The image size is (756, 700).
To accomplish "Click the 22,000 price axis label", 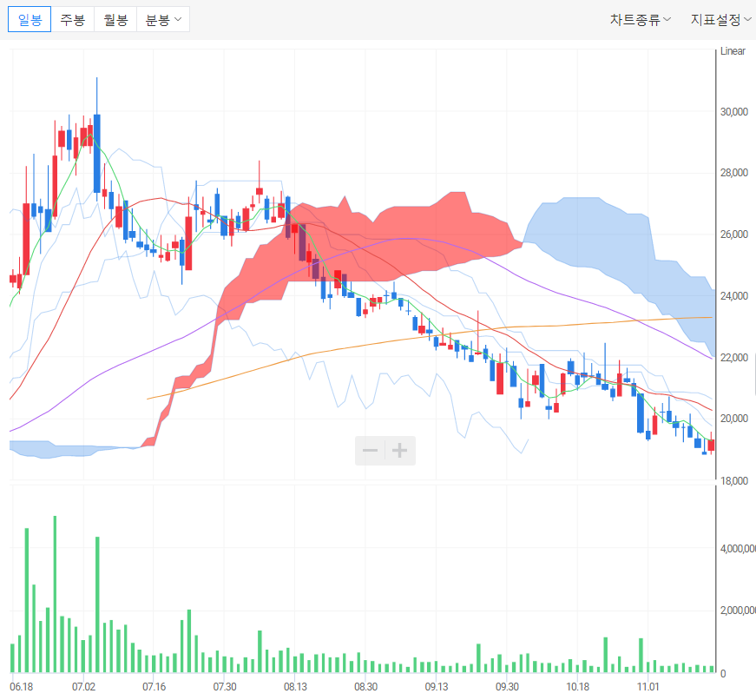I will coord(733,358).
